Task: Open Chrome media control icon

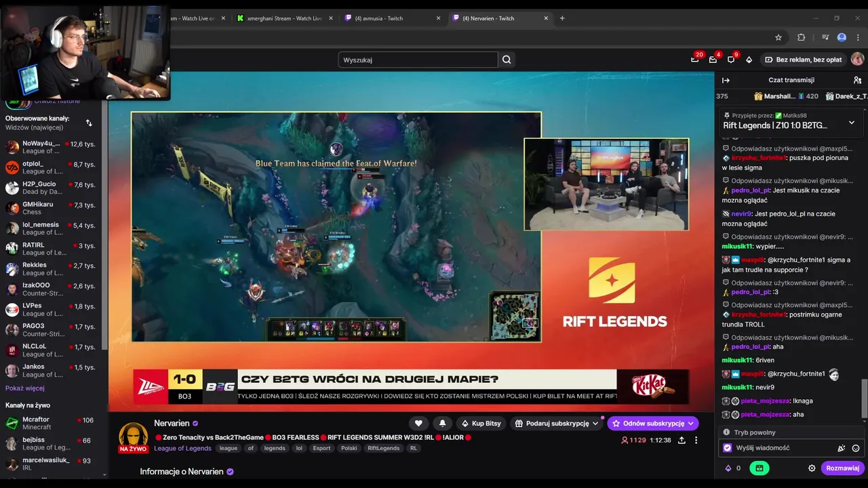Action: [825, 37]
